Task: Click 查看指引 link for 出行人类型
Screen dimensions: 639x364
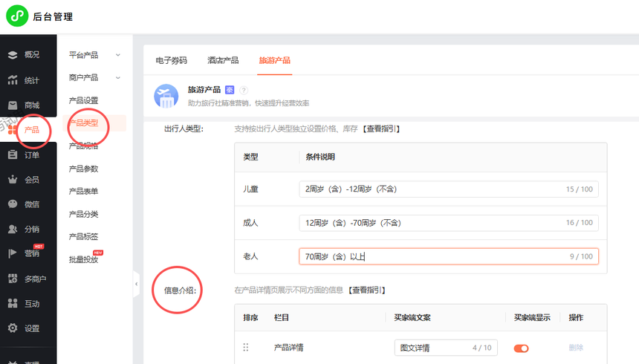Action: 381,129
